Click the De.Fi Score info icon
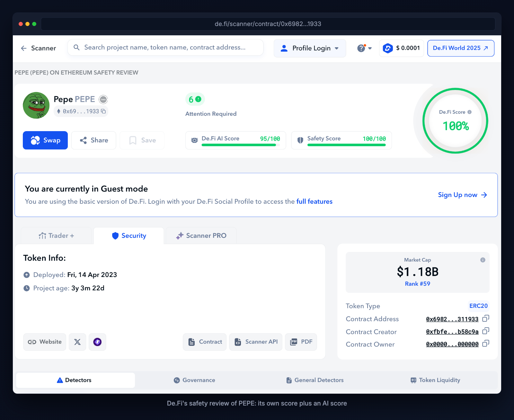 pyautogui.click(x=469, y=112)
